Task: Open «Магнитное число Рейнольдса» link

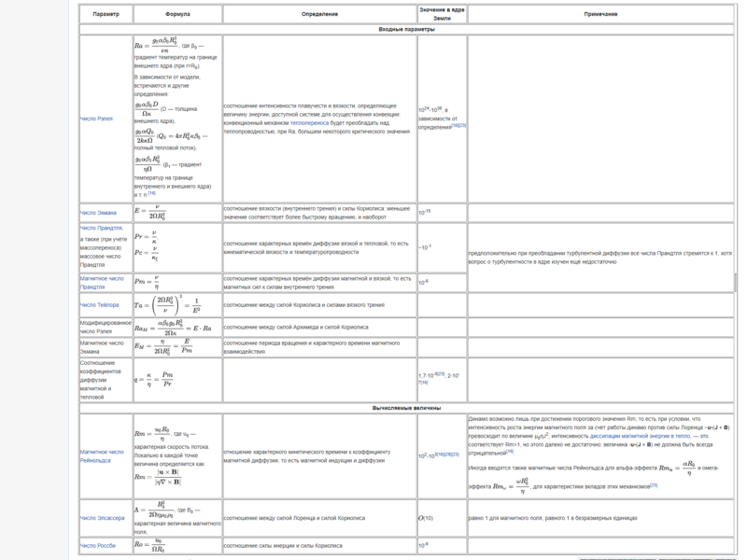Action: pyautogui.click(x=102, y=456)
